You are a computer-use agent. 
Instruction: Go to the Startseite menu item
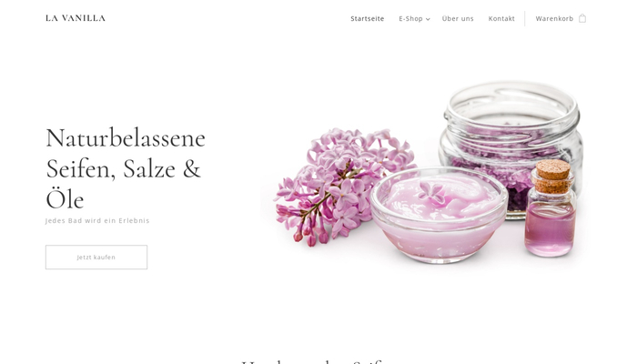pyautogui.click(x=368, y=19)
